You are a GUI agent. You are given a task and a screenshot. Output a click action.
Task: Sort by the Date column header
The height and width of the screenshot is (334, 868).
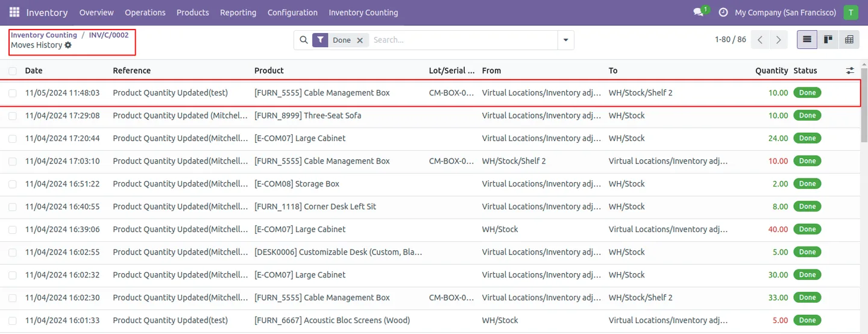(34, 71)
